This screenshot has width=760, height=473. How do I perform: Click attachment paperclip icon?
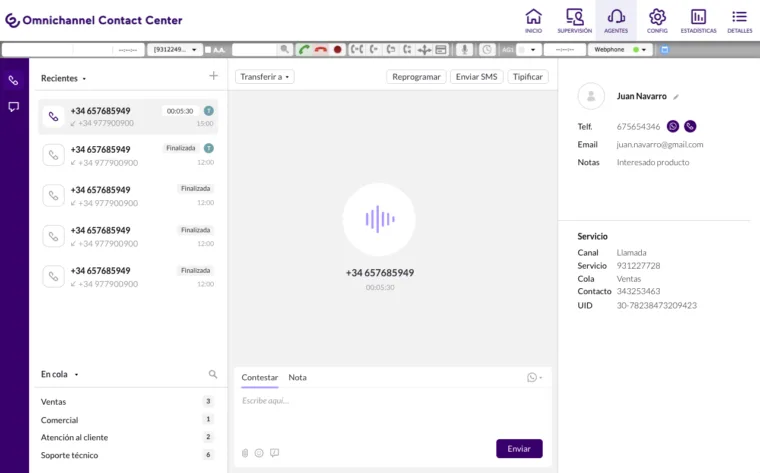(245, 453)
